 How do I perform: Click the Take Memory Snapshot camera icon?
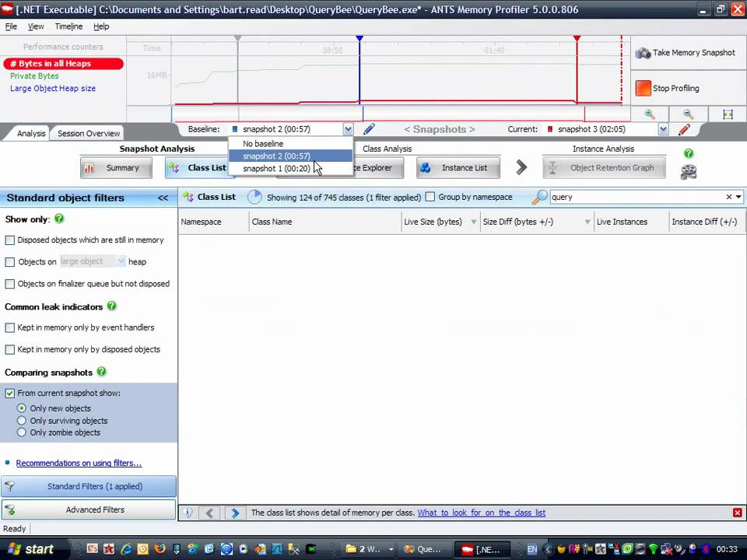pyautogui.click(x=643, y=53)
